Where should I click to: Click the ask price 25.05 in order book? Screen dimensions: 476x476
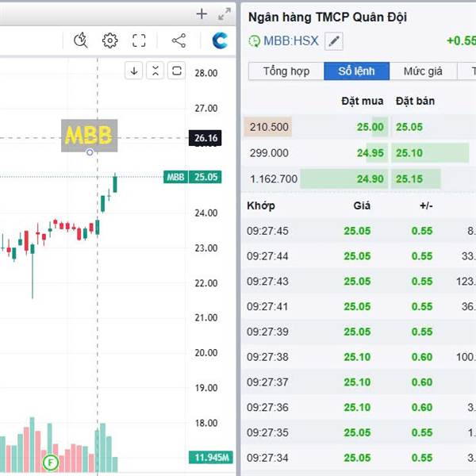click(x=409, y=127)
